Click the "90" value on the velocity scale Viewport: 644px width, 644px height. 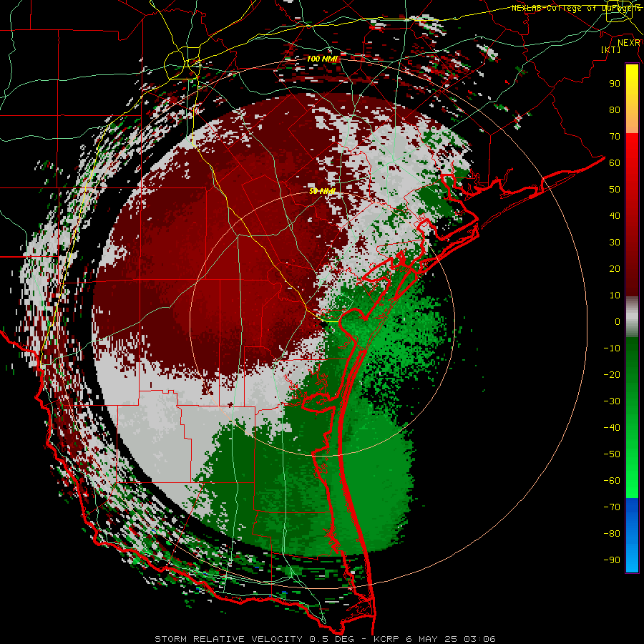(615, 84)
